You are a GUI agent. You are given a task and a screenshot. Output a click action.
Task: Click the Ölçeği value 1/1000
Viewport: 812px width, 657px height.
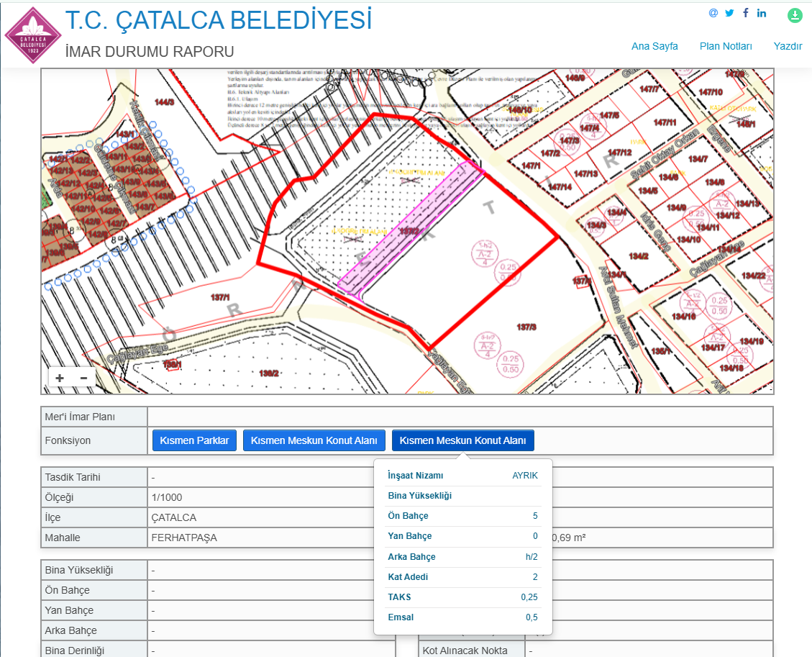click(x=167, y=497)
